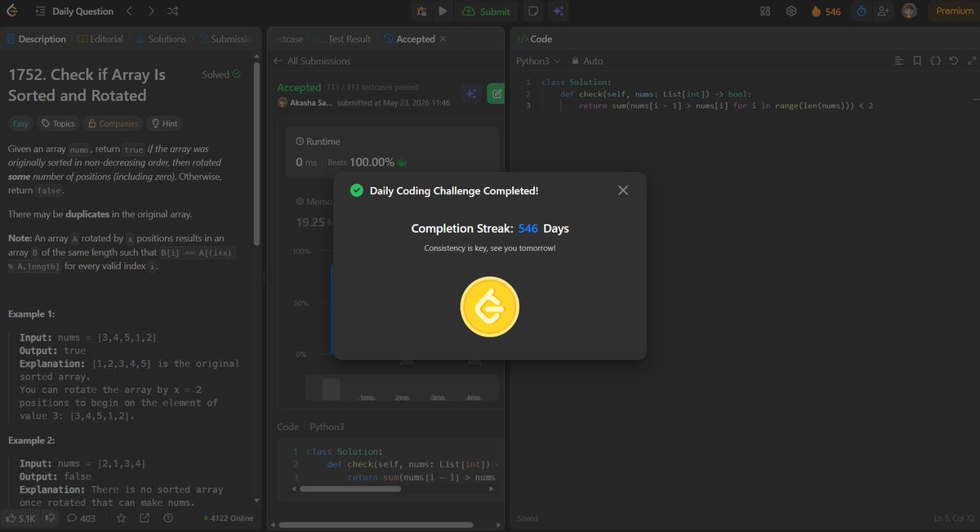The height and width of the screenshot is (532, 980).
Task: Like the problem with thumbs up 5.1K
Action: click(20, 518)
